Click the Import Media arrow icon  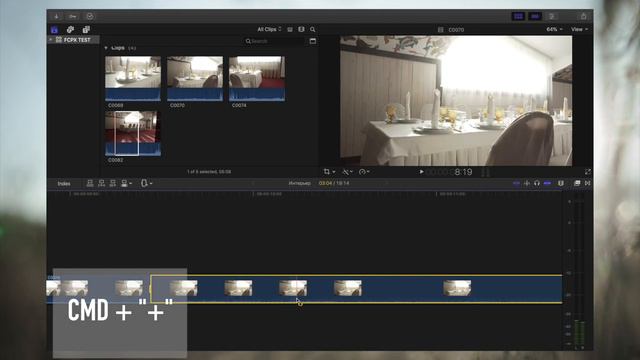tap(56, 16)
